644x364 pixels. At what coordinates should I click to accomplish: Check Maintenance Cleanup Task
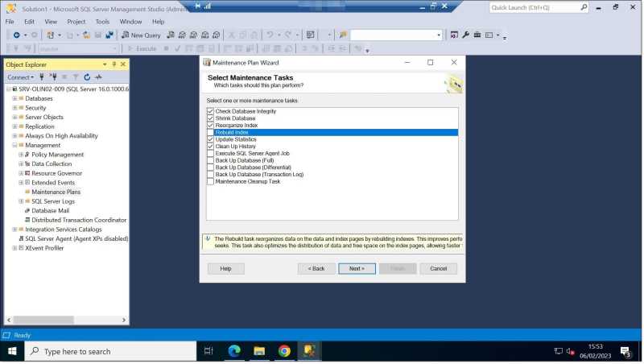[x=210, y=181]
